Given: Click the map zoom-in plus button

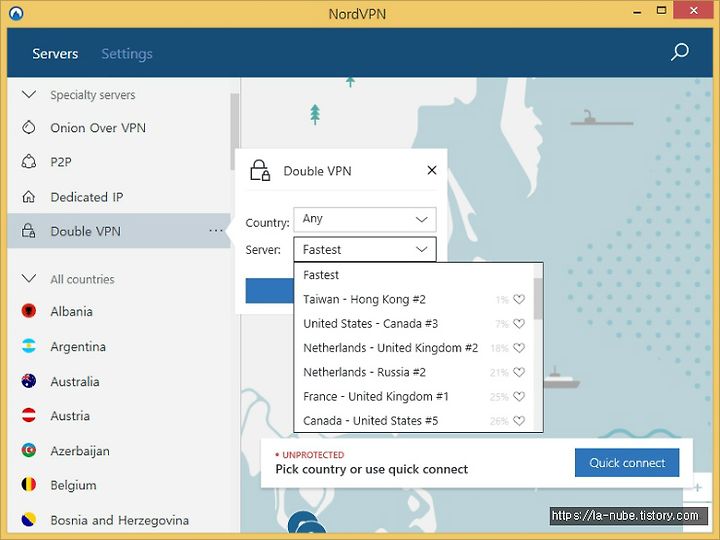Looking at the screenshot, I should point(698,487).
